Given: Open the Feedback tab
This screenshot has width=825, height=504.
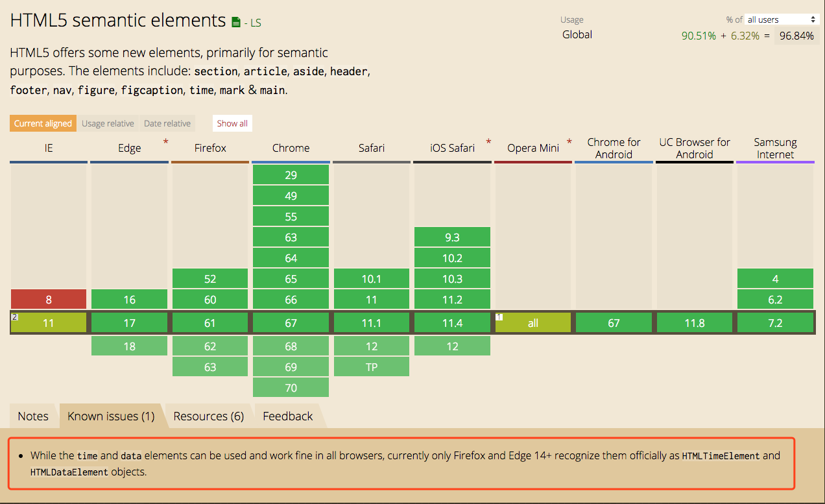Looking at the screenshot, I should click(x=288, y=416).
